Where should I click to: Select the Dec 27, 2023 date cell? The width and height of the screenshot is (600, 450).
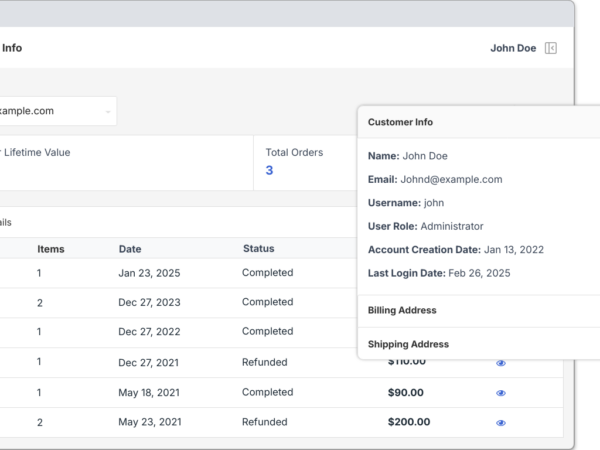point(149,302)
